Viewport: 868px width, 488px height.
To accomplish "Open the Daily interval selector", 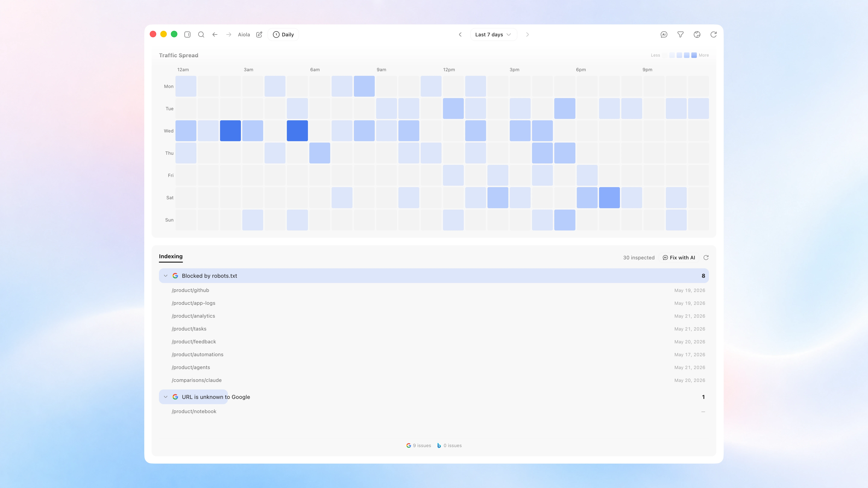I will pos(283,34).
